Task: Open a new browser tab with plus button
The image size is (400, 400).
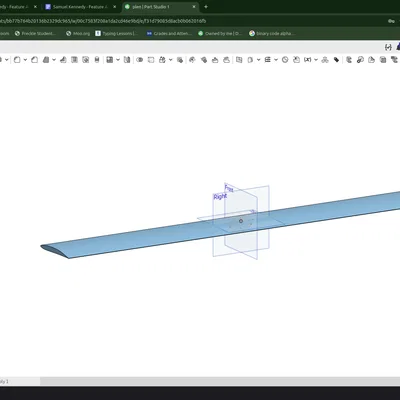Action: click(206, 7)
